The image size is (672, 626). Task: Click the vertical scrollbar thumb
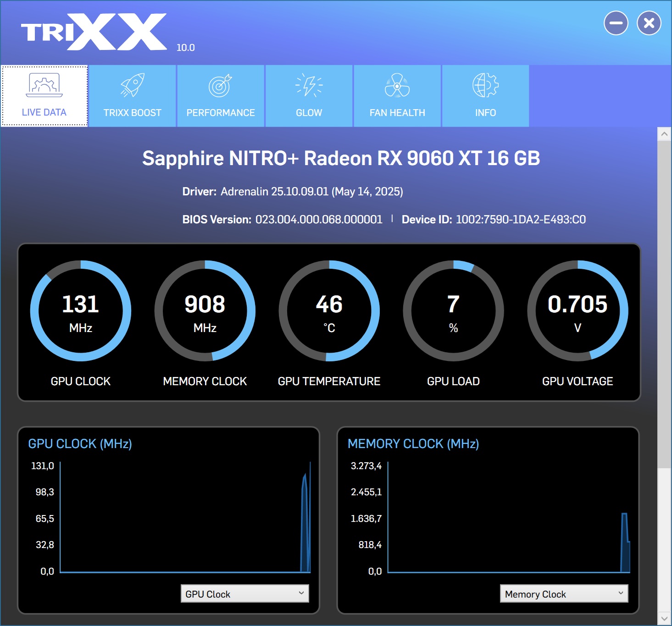point(664,304)
